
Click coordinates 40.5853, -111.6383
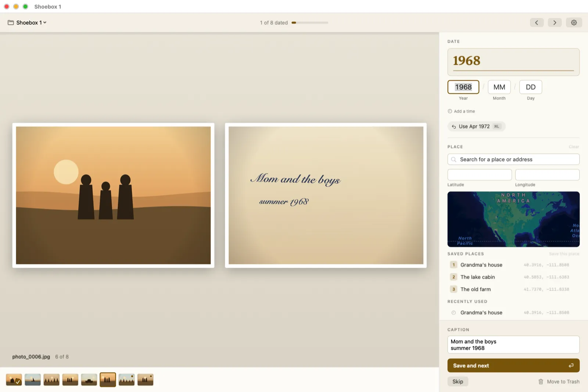pyautogui.click(x=546, y=277)
